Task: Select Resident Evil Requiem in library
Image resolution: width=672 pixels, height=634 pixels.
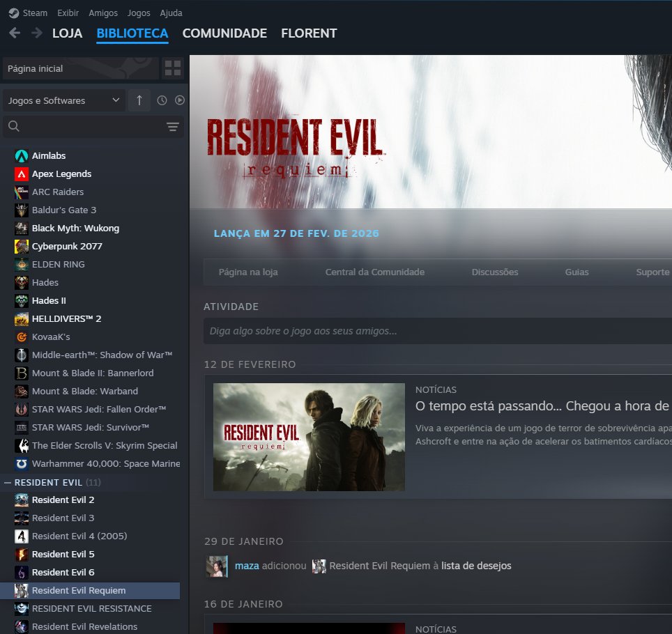Action: pos(90,590)
